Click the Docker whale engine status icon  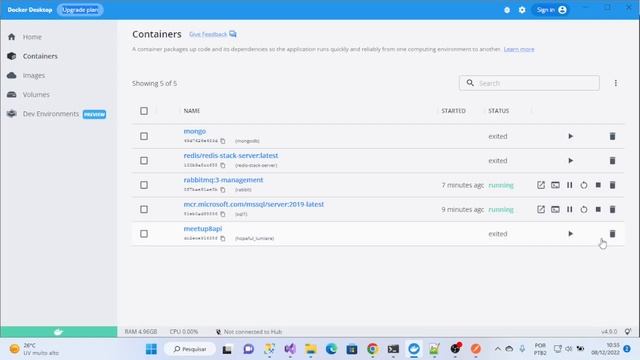point(59,332)
